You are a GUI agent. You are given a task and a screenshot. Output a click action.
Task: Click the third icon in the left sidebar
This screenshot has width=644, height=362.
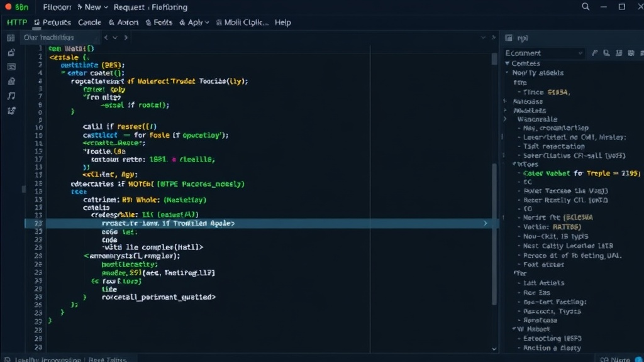pyautogui.click(x=11, y=67)
